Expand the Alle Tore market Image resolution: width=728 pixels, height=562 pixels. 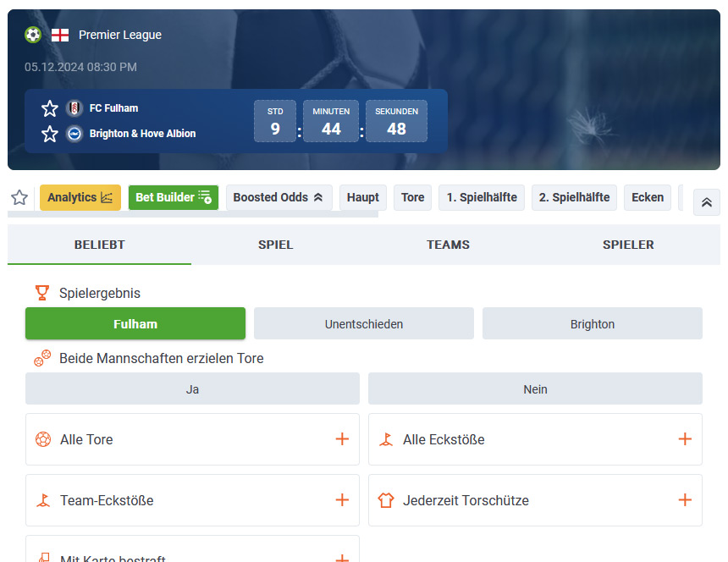342,439
